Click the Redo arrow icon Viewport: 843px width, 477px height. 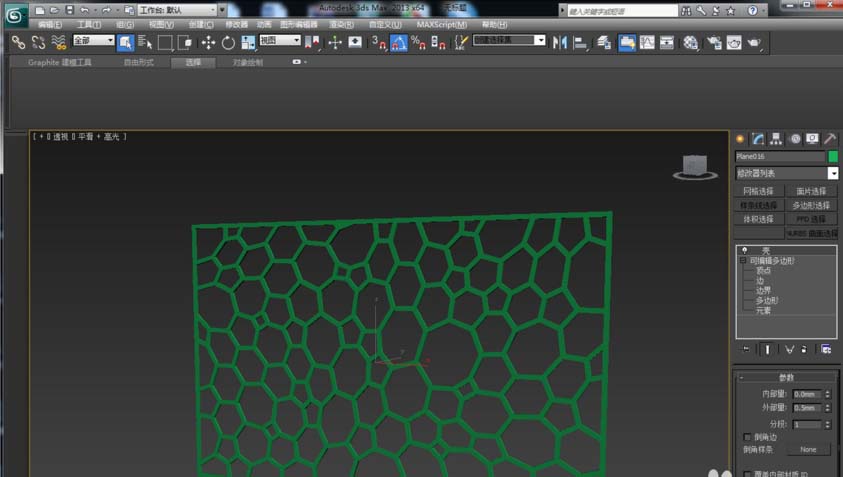tap(106, 10)
